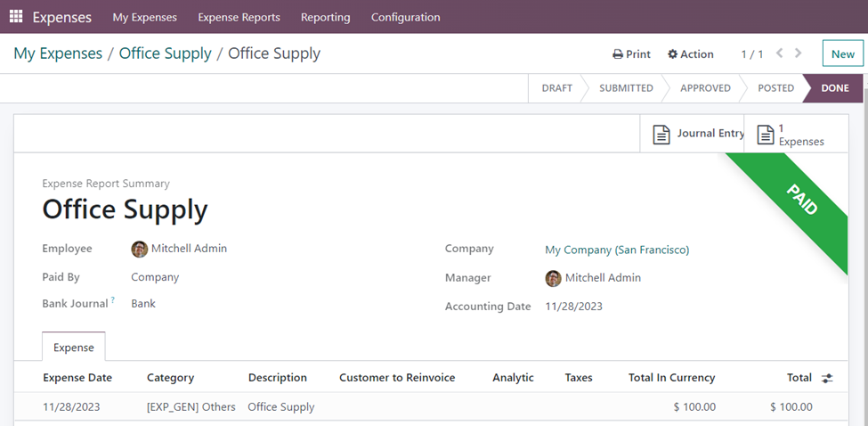Select the Expense tab

tap(73, 347)
